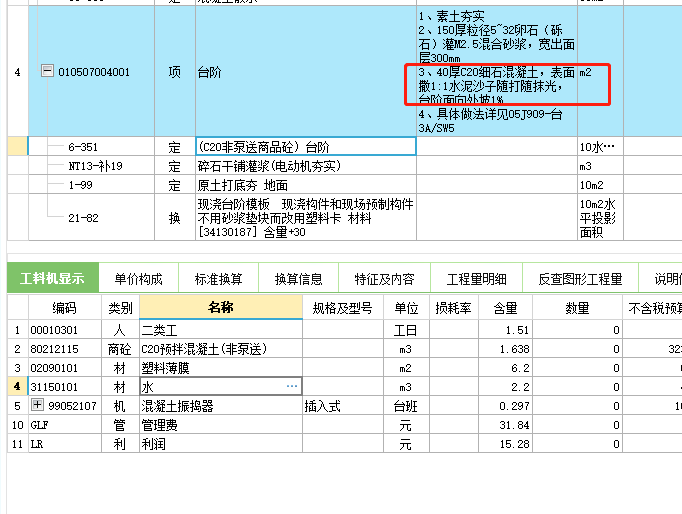Image resolution: width=682 pixels, height=514 pixels.
Task: Select quota code 1-99
Action: pyautogui.click(x=80, y=185)
